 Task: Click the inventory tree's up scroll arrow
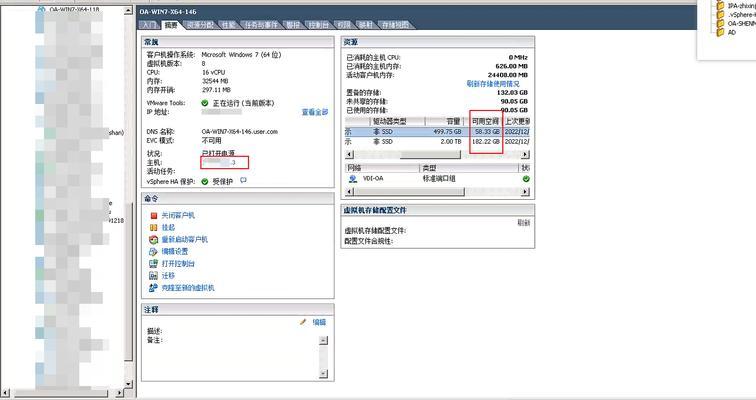[128, 11]
